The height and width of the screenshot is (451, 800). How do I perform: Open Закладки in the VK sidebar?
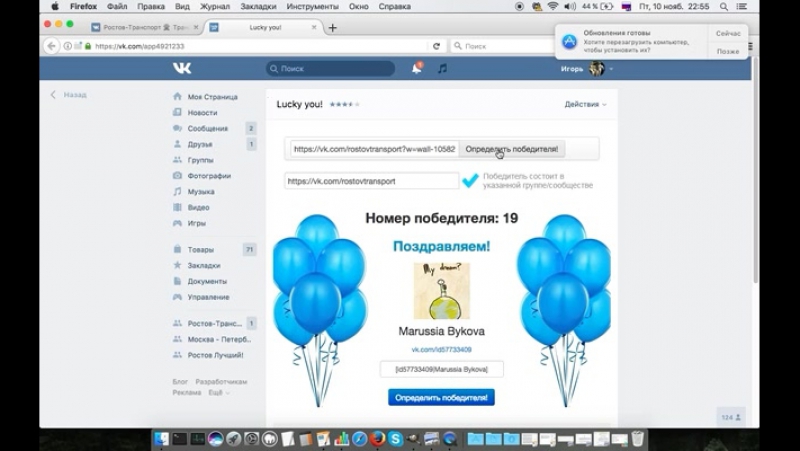click(204, 265)
